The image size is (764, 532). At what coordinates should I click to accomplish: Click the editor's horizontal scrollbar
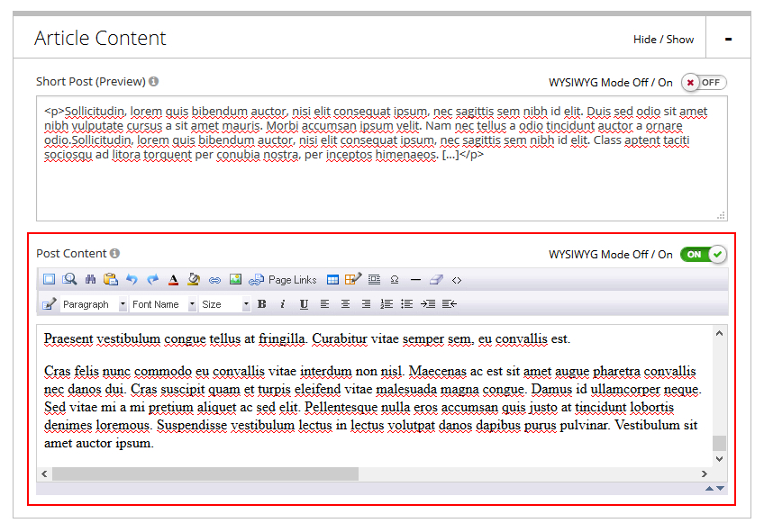tap(205, 473)
